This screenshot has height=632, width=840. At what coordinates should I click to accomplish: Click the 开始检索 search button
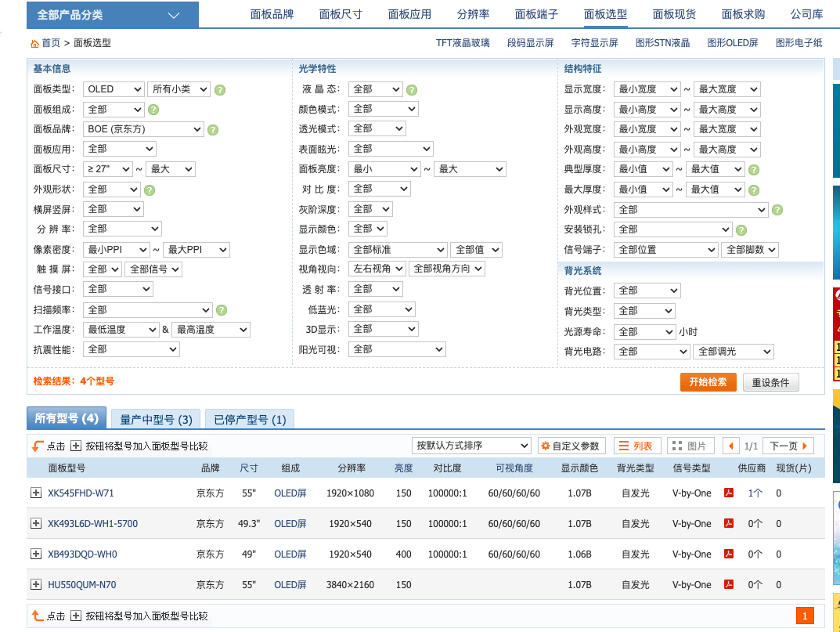[x=708, y=382]
